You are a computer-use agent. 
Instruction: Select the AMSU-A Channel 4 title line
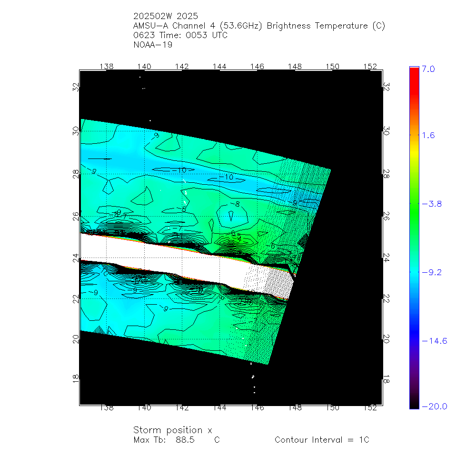259,26
